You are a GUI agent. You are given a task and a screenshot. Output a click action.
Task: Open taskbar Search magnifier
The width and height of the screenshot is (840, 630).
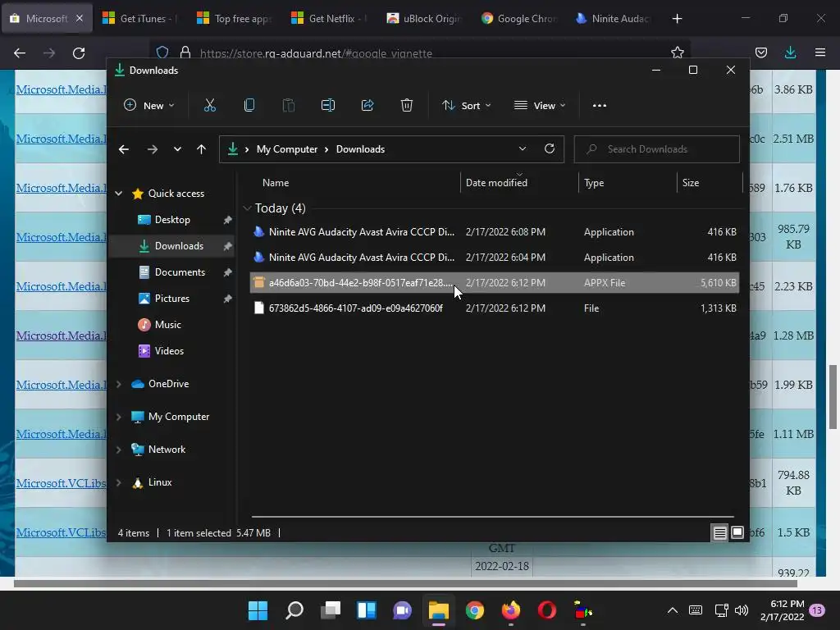[x=294, y=610]
